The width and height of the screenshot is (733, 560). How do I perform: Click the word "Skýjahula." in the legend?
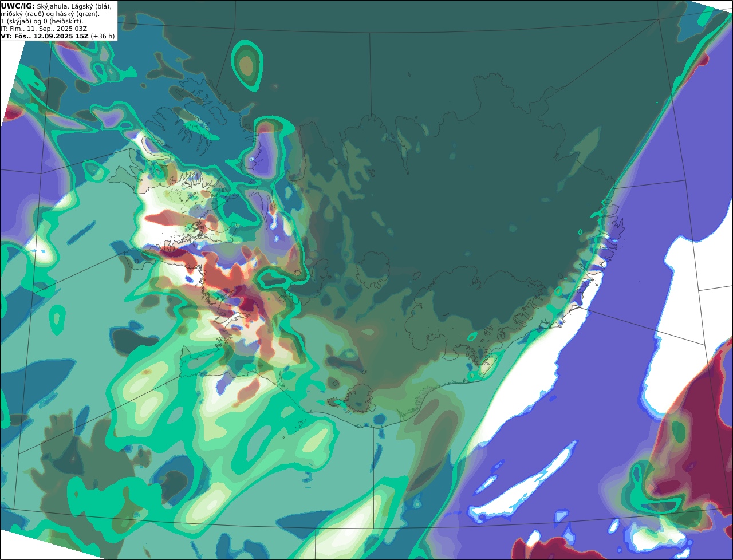click(x=52, y=7)
